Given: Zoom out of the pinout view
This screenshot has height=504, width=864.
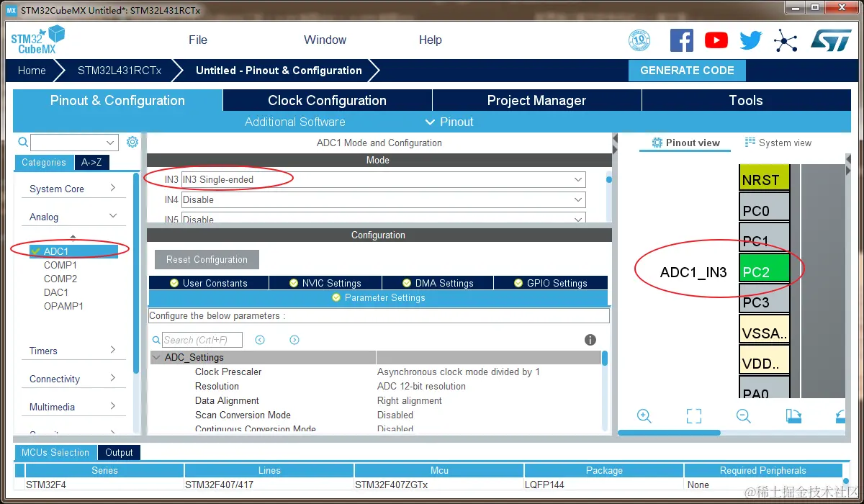Looking at the screenshot, I should (744, 416).
